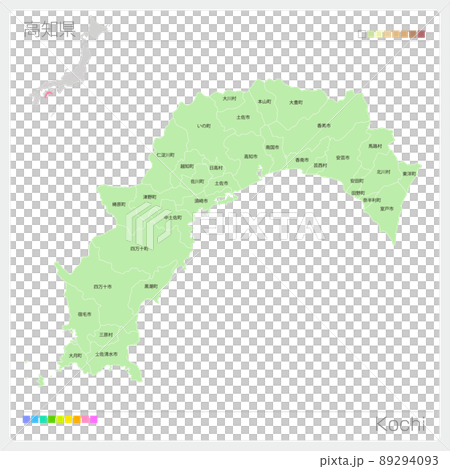
Task: Choose the brown swatch in top-right palette
Action: [413, 34]
